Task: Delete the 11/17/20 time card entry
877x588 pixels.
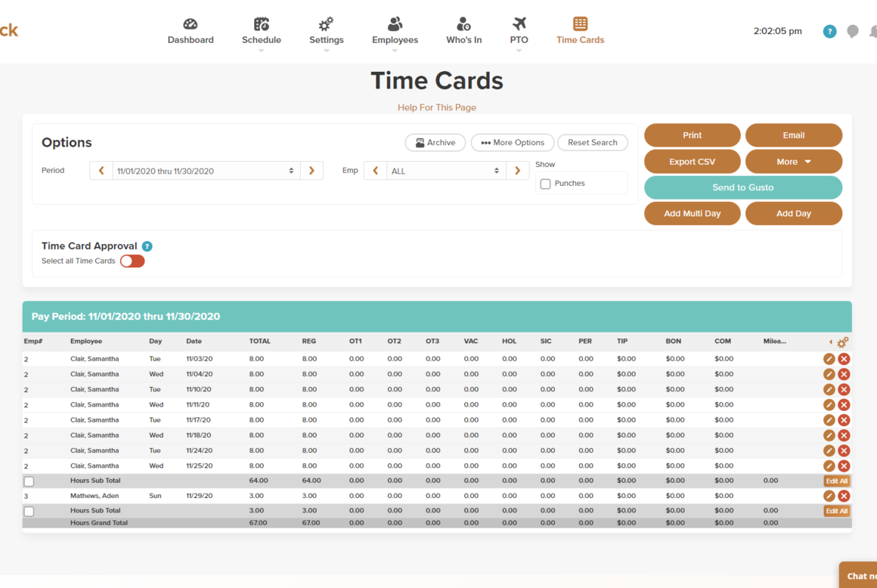Action: [844, 419]
